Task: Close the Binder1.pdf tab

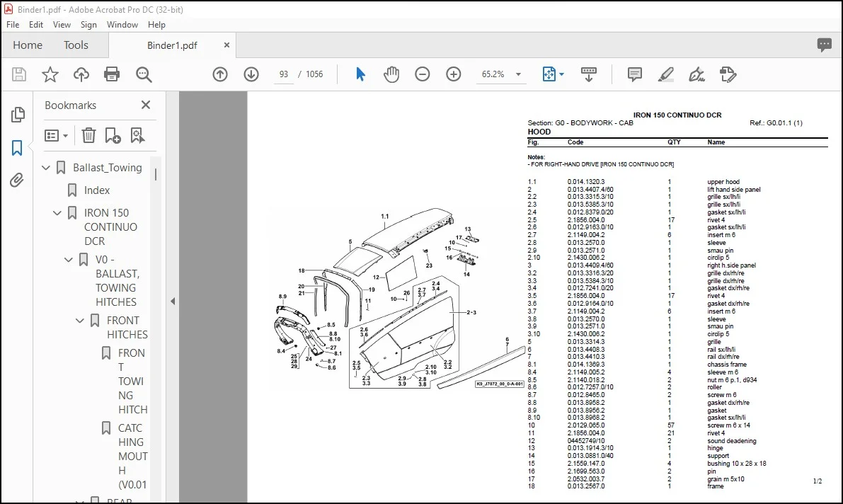Action: pyautogui.click(x=227, y=45)
